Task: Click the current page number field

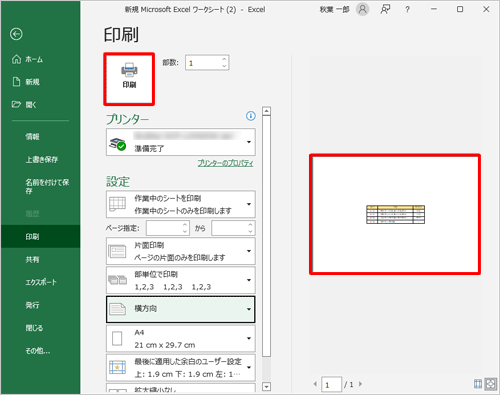Action: tap(332, 384)
